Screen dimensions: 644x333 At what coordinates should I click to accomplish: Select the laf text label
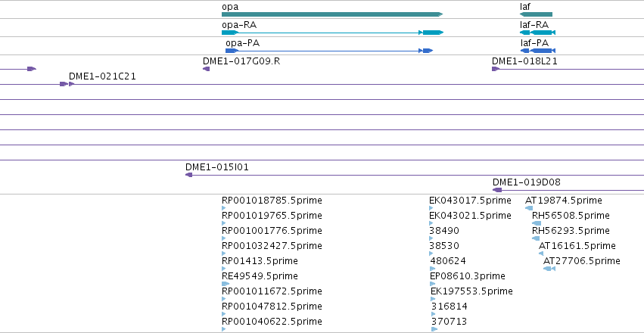[x=525, y=7]
